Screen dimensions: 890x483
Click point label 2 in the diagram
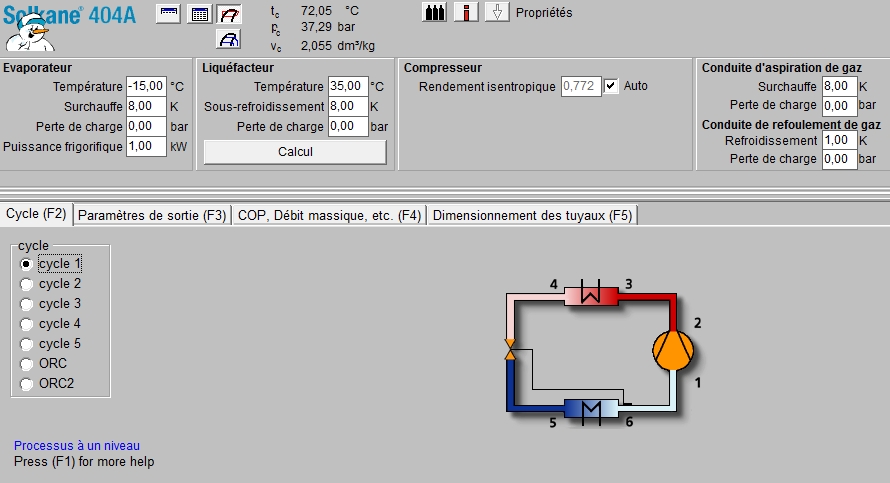click(698, 323)
